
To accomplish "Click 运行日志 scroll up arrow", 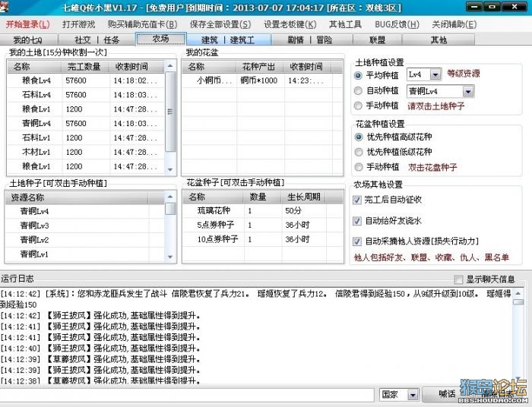I will (518, 293).
